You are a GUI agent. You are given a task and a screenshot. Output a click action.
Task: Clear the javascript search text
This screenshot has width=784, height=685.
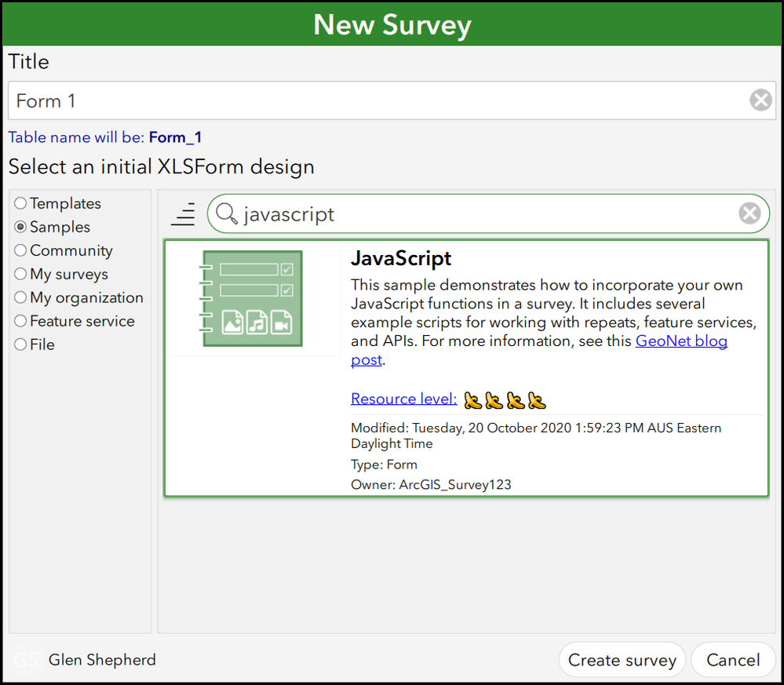click(x=749, y=213)
